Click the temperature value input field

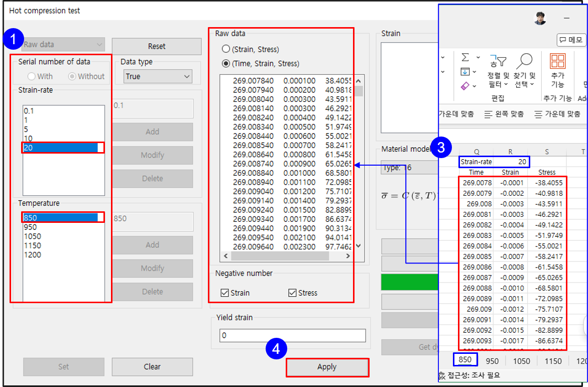[153, 221]
